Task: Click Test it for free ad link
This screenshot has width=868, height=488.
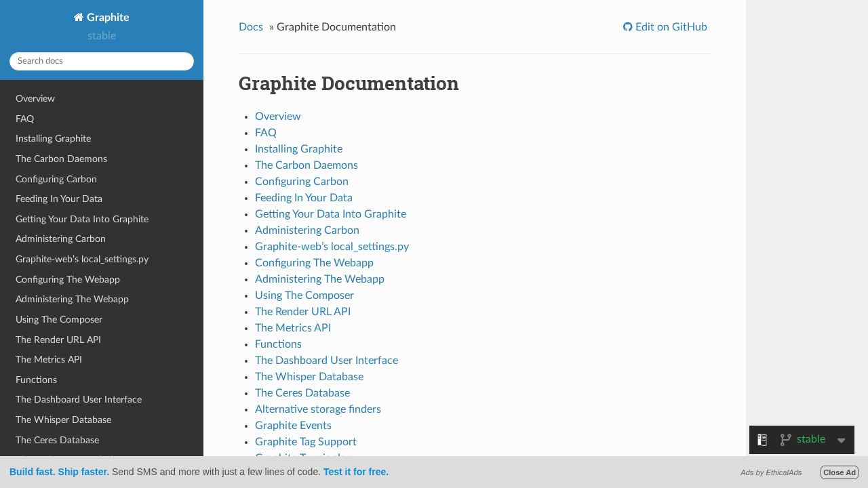Action: coord(356,472)
